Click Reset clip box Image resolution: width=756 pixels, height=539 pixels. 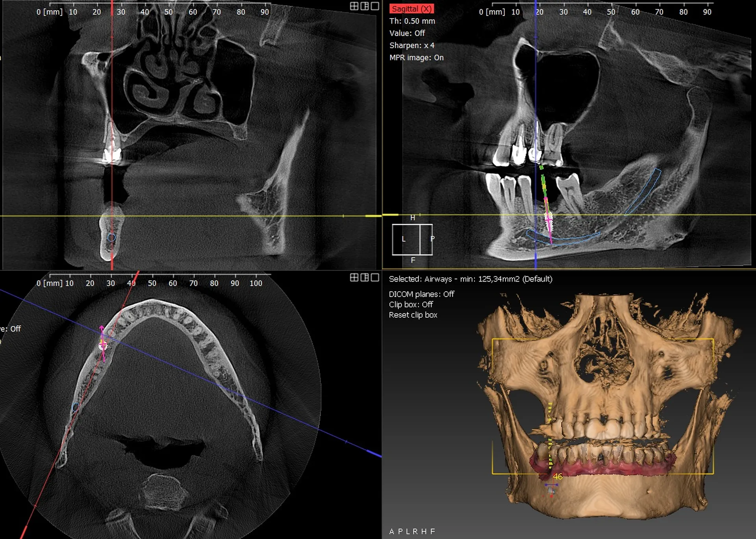coord(413,315)
